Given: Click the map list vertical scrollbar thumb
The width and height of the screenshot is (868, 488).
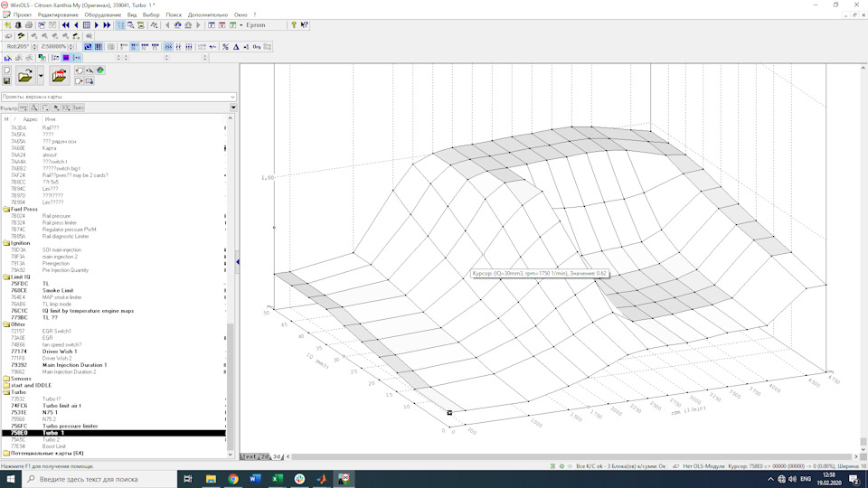Looking at the screenshot, I should tap(231, 386).
